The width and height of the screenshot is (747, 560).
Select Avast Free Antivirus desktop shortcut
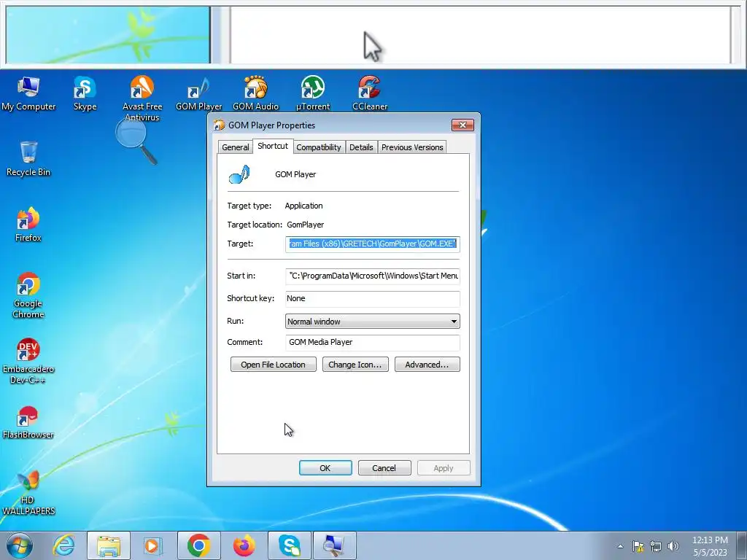142,98
